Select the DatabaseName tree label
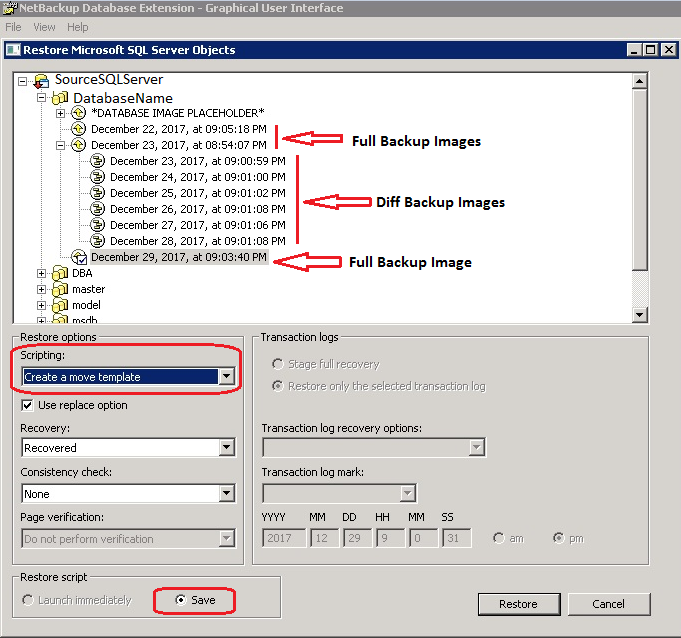Viewport: 681px width, 638px height. click(123, 98)
